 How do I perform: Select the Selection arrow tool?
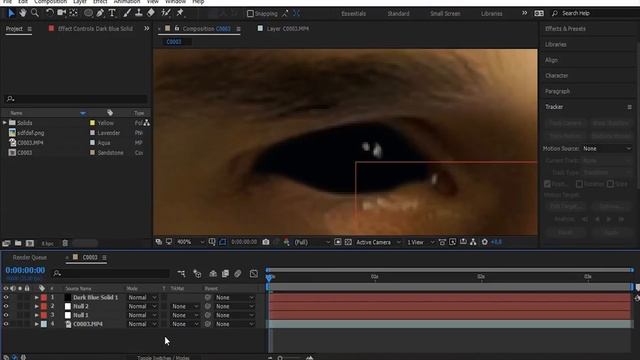click(11, 13)
